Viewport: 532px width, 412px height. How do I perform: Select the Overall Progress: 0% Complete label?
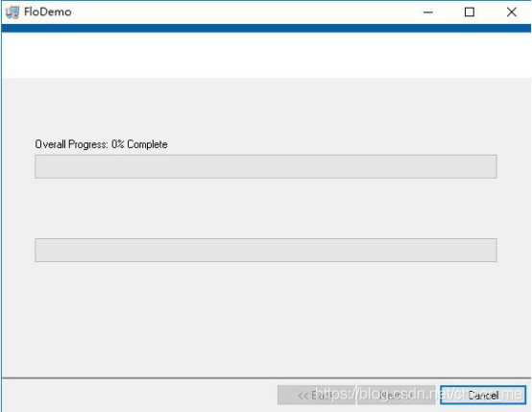(101, 144)
